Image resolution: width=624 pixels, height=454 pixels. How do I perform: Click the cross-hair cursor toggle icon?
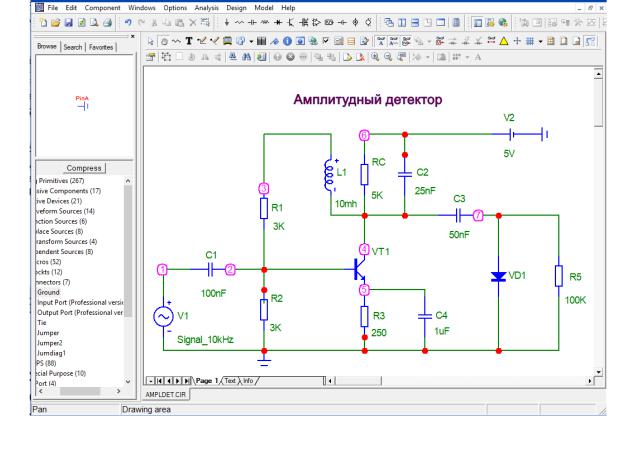[x=517, y=41]
